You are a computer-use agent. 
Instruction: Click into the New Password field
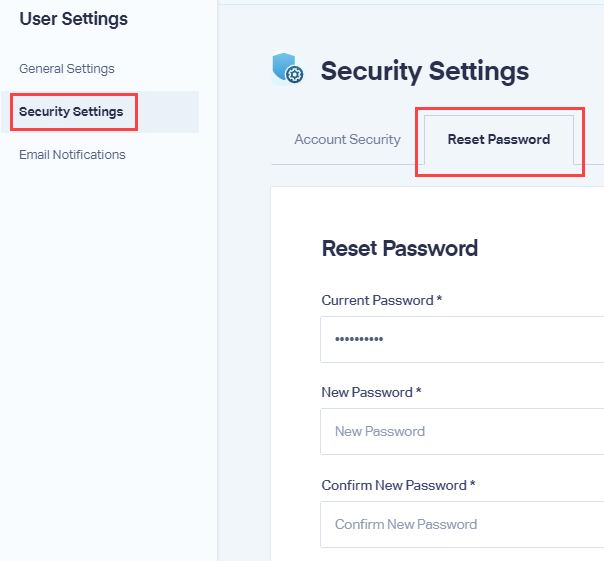pos(462,432)
